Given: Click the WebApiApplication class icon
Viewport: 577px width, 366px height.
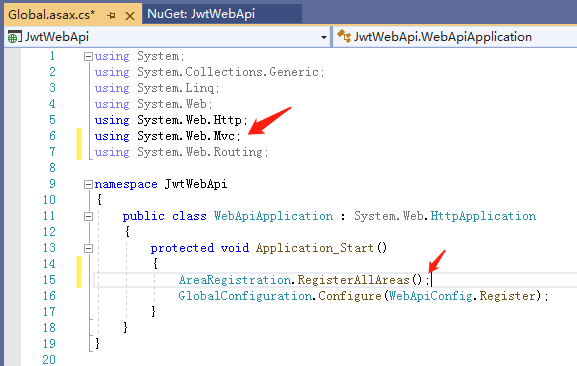Looking at the screenshot, I should (344, 36).
